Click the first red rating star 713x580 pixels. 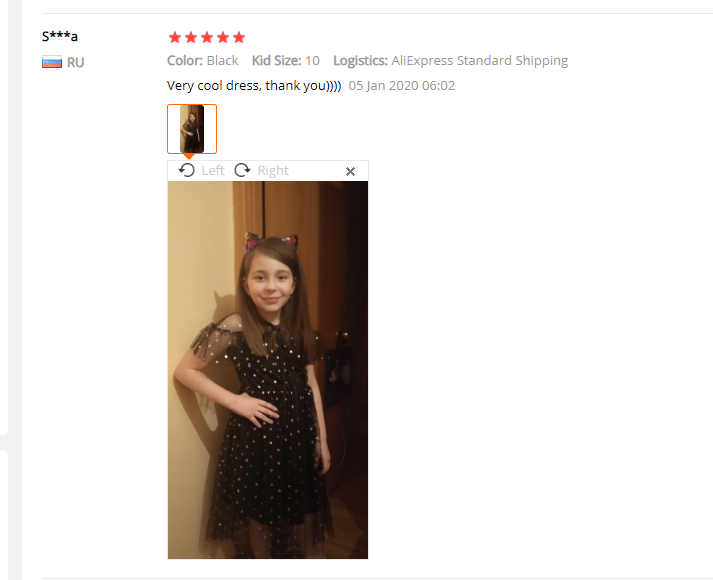(175, 37)
